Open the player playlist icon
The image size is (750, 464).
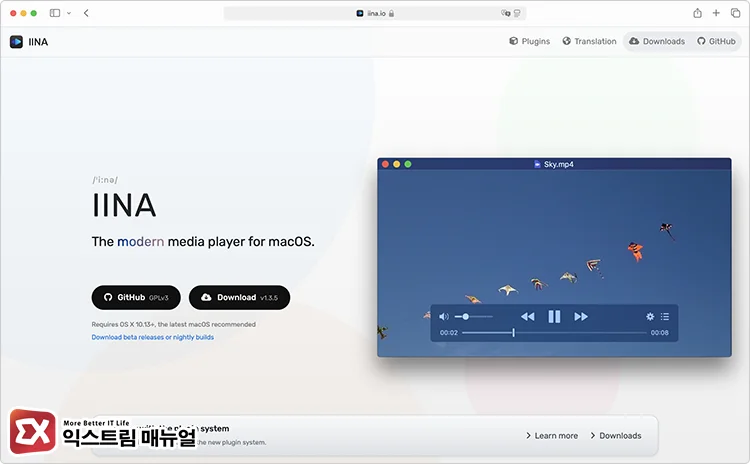(x=665, y=317)
